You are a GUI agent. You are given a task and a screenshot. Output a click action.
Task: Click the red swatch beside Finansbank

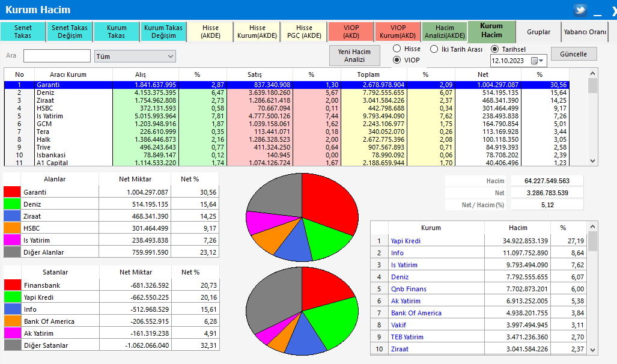click(12, 285)
